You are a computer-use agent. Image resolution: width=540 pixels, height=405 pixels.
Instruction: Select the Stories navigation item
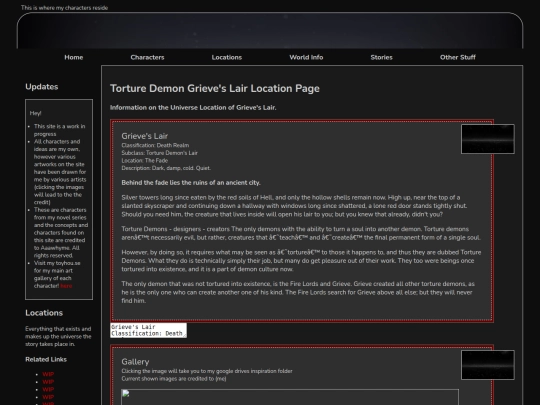(x=382, y=57)
